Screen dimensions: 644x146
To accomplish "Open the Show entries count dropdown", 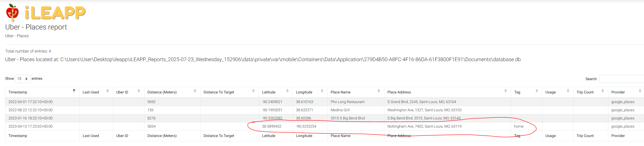I will (x=23, y=79).
